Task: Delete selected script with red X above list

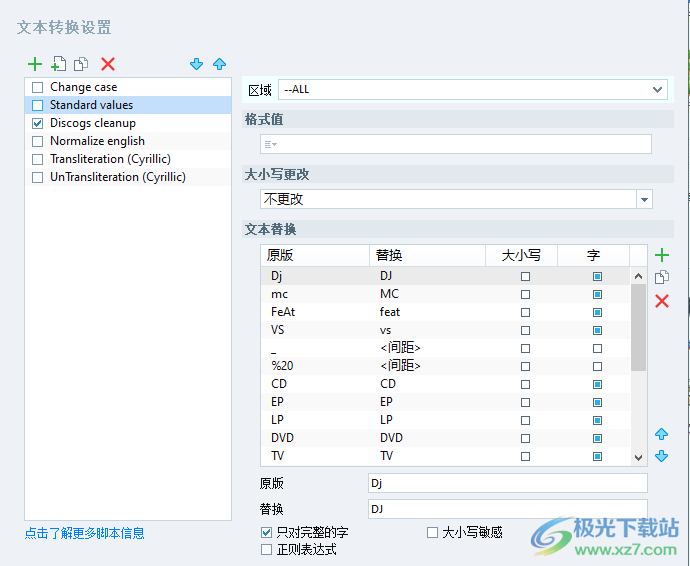Action: 108,64
